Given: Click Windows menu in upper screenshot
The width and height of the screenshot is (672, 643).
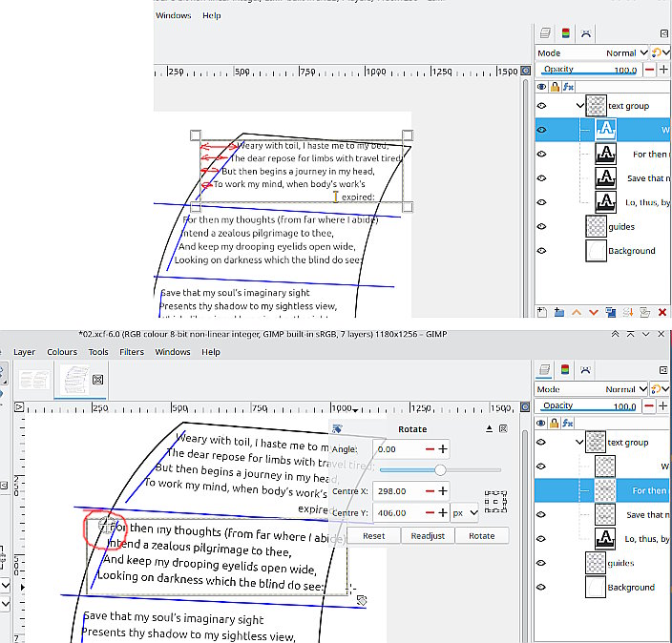Looking at the screenshot, I should pyautogui.click(x=174, y=15).
